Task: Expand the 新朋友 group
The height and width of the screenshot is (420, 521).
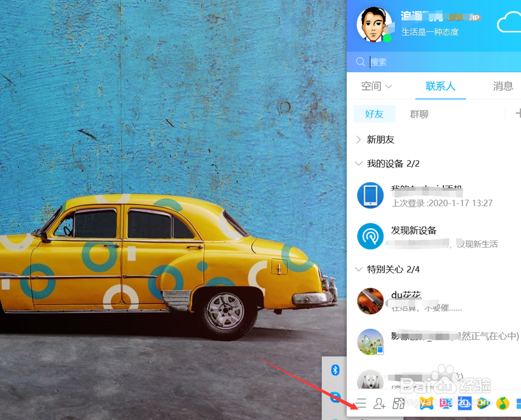Action: pyautogui.click(x=358, y=140)
